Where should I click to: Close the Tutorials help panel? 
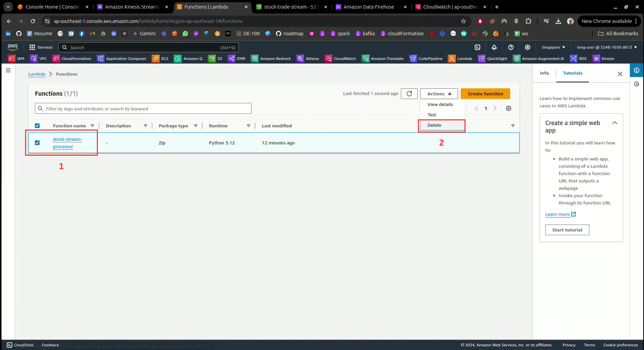pyautogui.click(x=620, y=74)
